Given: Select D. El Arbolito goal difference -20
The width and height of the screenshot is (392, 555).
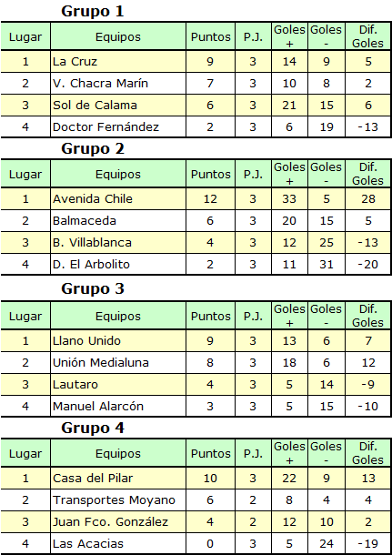Looking at the screenshot, I should pyautogui.click(x=367, y=265).
